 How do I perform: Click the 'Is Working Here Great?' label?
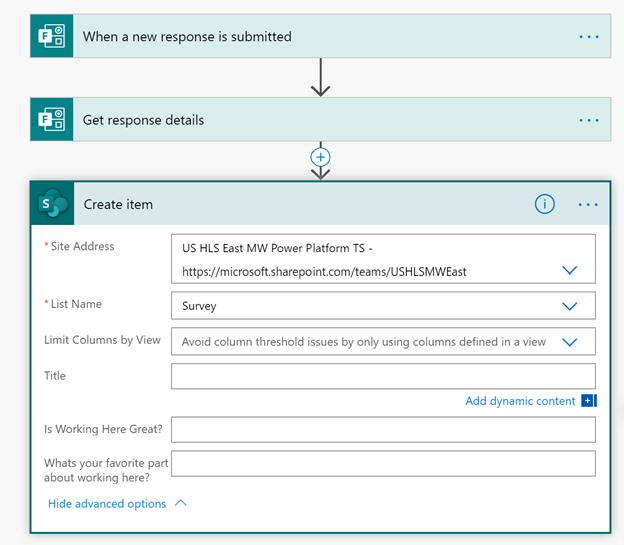(x=103, y=429)
